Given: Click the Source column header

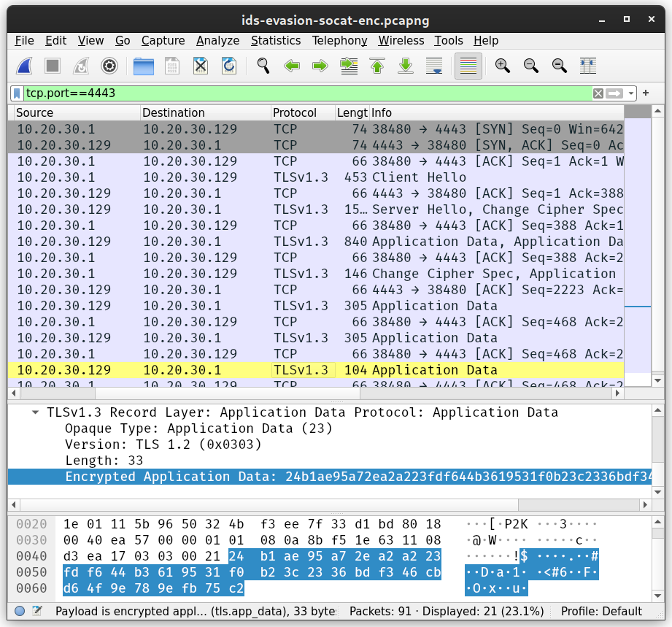Looking at the screenshot, I should coord(77,113).
